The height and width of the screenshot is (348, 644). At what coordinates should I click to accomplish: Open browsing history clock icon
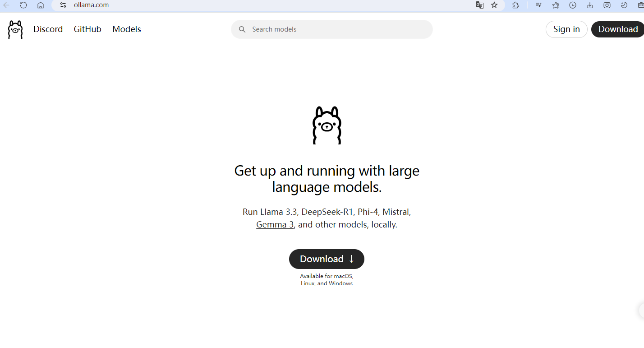[573, 5]
